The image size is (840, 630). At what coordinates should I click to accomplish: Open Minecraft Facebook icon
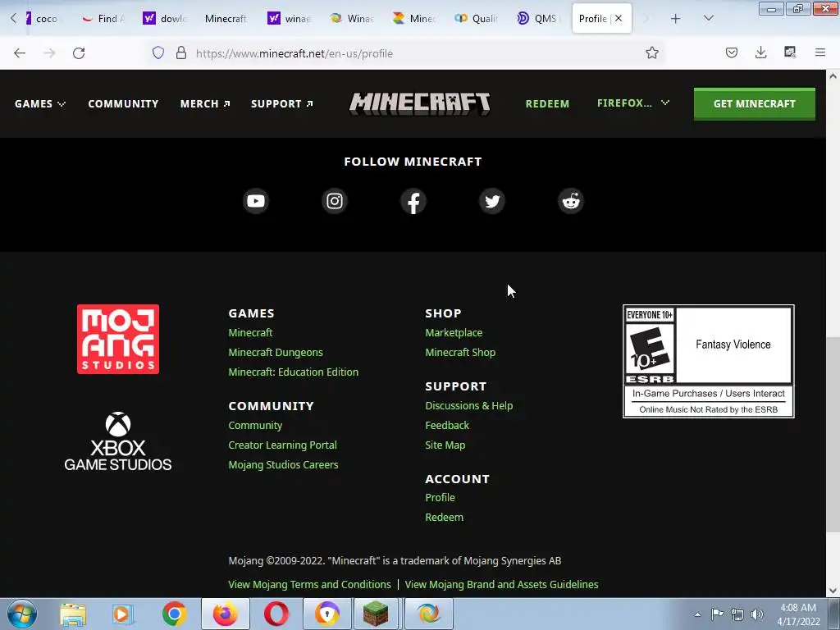point(413,202)
